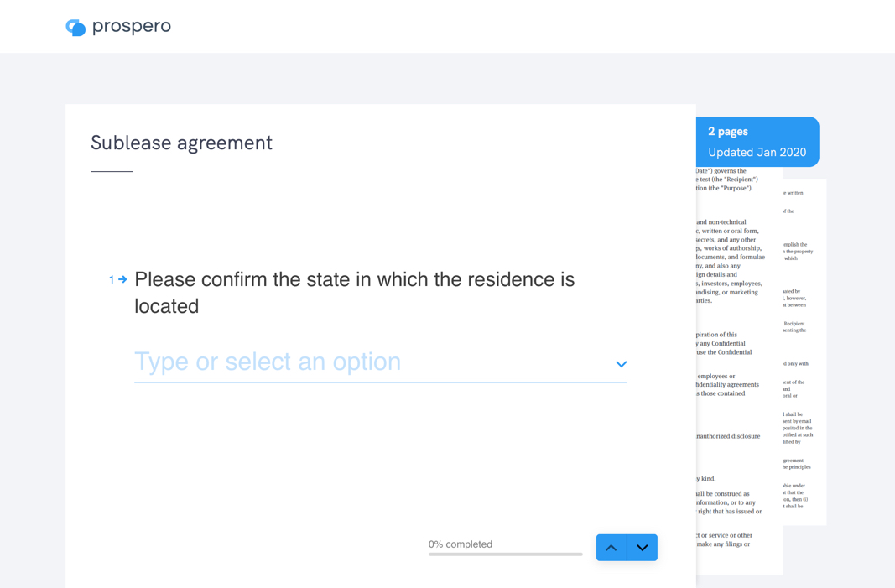895x588 pixels.
Task: Click the '0% completed' label
Action: (461, 544)
